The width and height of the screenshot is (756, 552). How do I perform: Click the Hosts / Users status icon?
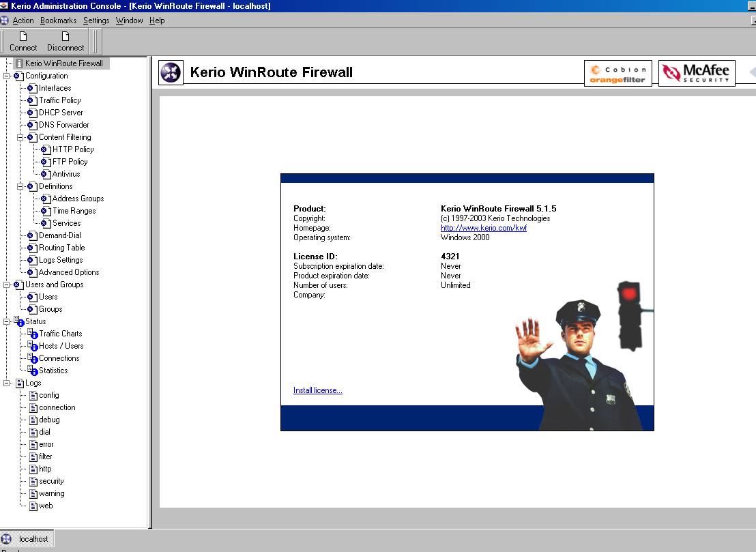tap(32, 346)
